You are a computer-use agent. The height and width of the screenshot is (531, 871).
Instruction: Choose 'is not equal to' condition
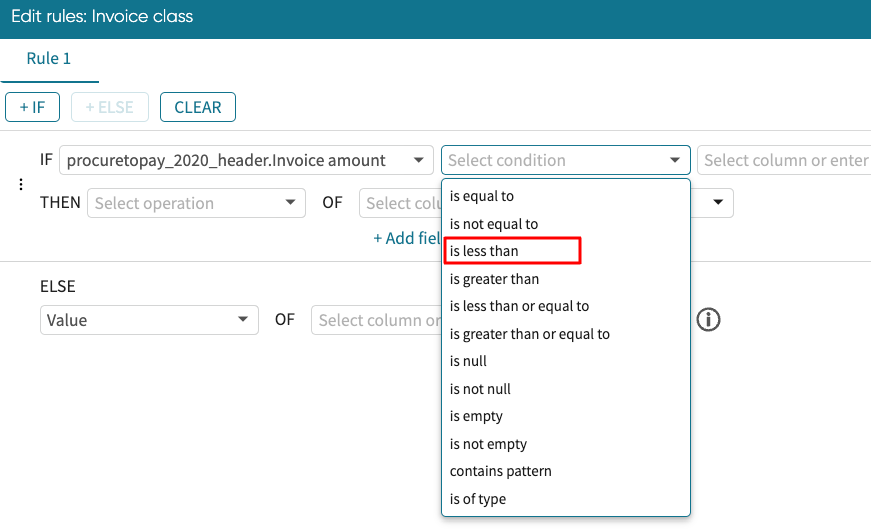(494, 224)
